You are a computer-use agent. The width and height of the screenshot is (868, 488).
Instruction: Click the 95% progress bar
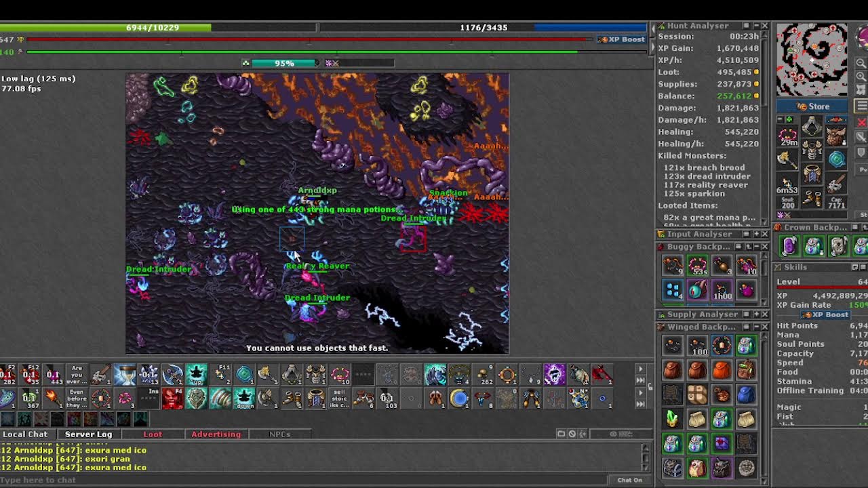pos(284,63)
